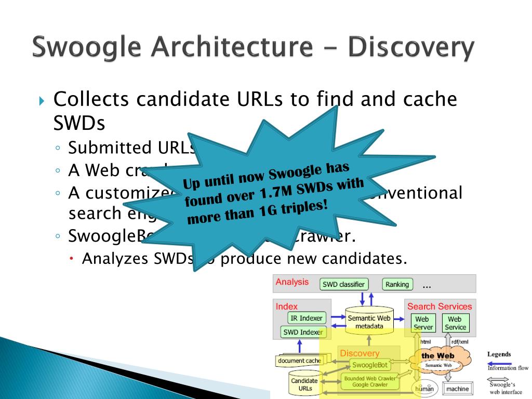532x399 pixels.
Task: Select the 'IR Indexer' box
Action: tap(307, 318)
